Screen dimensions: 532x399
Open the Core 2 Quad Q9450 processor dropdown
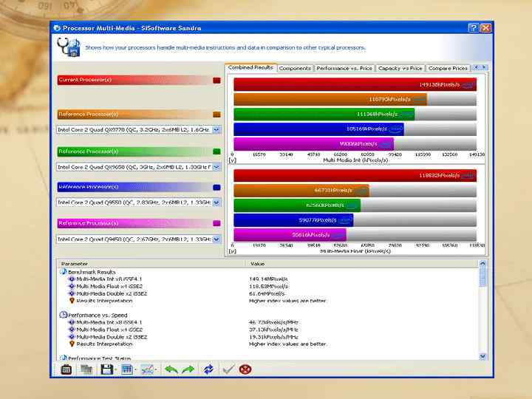pos(216,239)
